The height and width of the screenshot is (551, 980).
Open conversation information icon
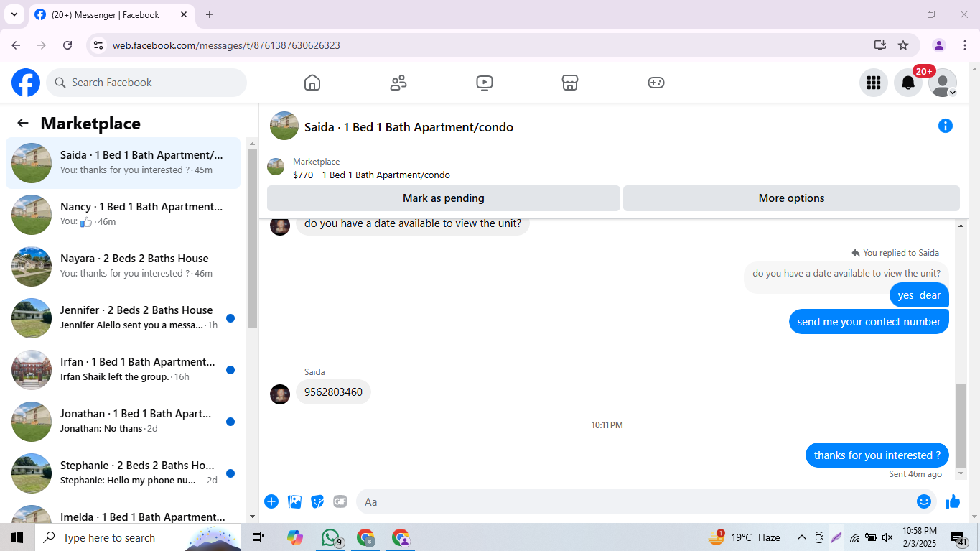point(946,126)
